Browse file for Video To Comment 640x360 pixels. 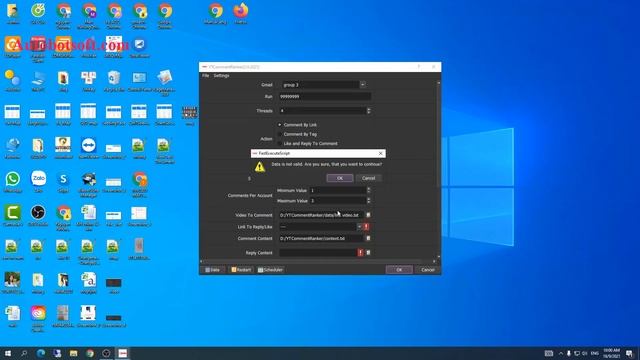point(368,215)
